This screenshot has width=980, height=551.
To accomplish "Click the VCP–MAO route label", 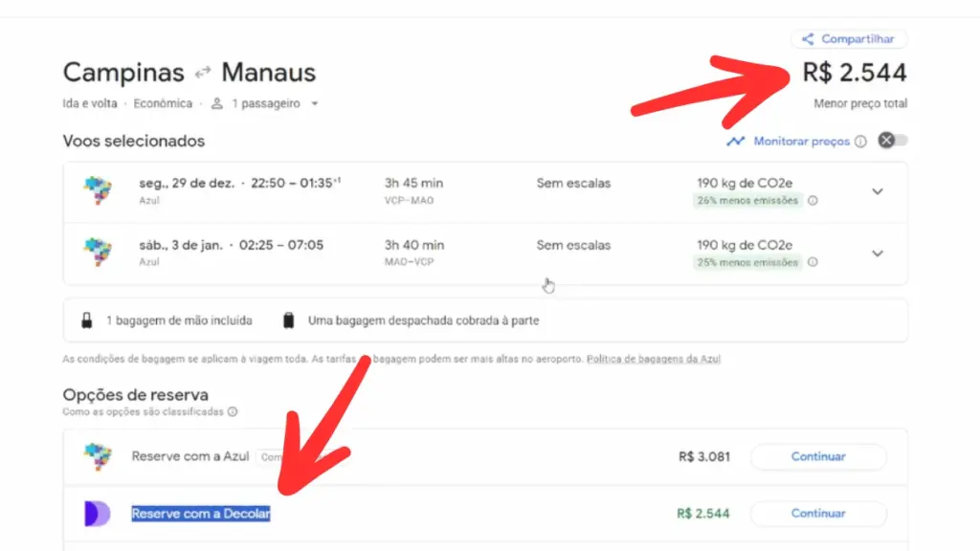I will click(x=409, y=201).
